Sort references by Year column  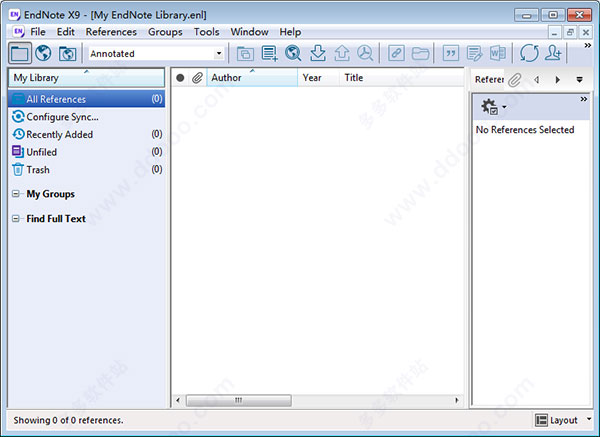pos(318,78)
